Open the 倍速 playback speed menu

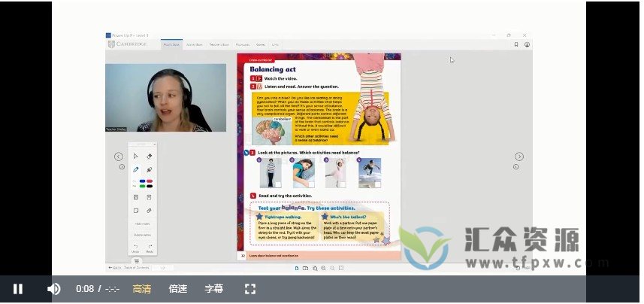178,289
